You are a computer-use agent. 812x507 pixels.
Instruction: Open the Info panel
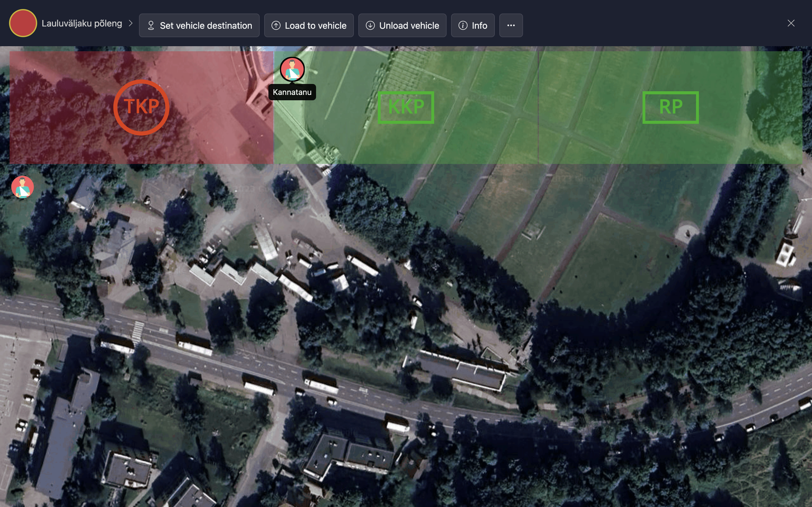[x=473, y=25]
